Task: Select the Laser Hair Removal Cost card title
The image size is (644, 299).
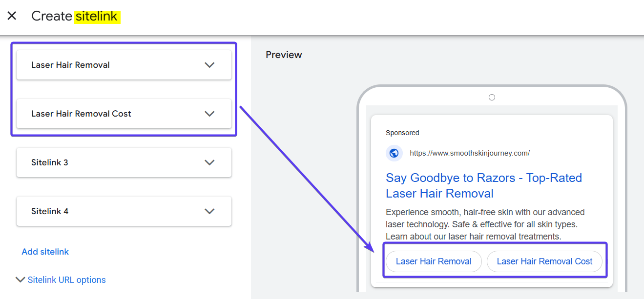Action: click(81, 114)
